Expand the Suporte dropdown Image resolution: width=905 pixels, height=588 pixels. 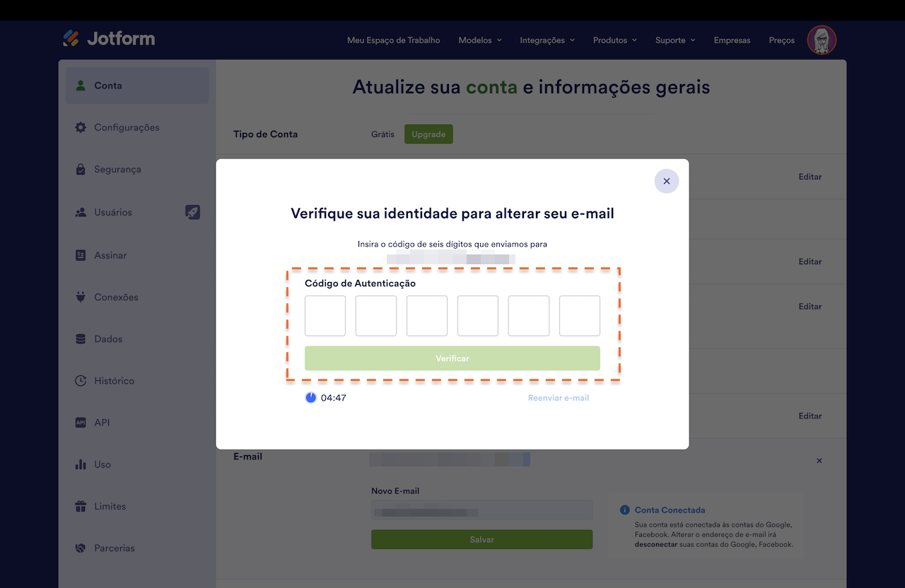pyautogui.click(x=675, y=40)
